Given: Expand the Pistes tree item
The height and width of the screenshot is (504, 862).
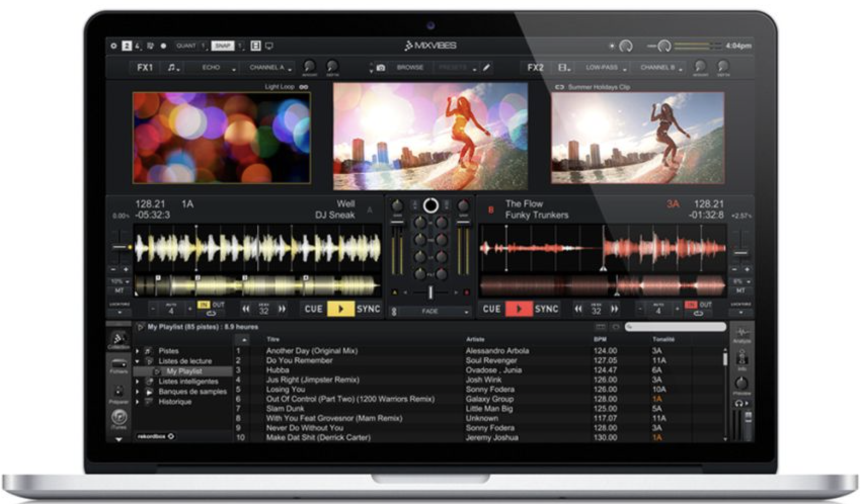Looking at the screenshot, I should pyautogui.click(x=137, y=351).
